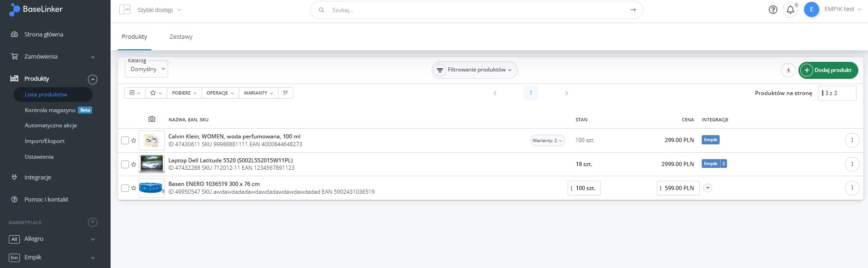Focus the Szukaj search field
The image size is (868, 268).
[475, 10]
